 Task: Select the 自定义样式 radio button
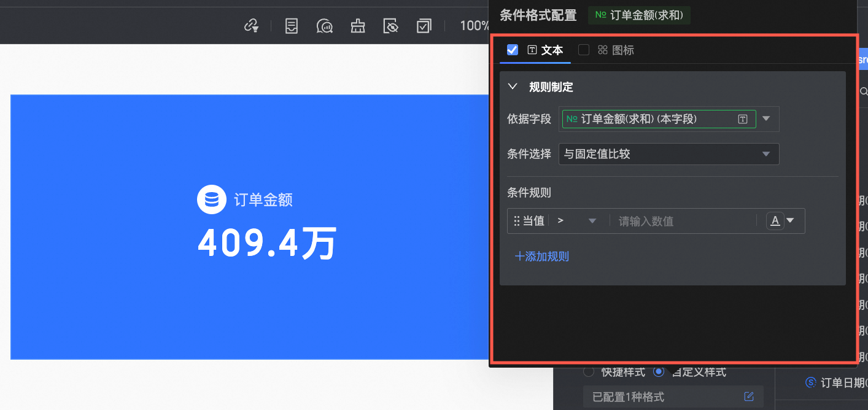[659, 372]
